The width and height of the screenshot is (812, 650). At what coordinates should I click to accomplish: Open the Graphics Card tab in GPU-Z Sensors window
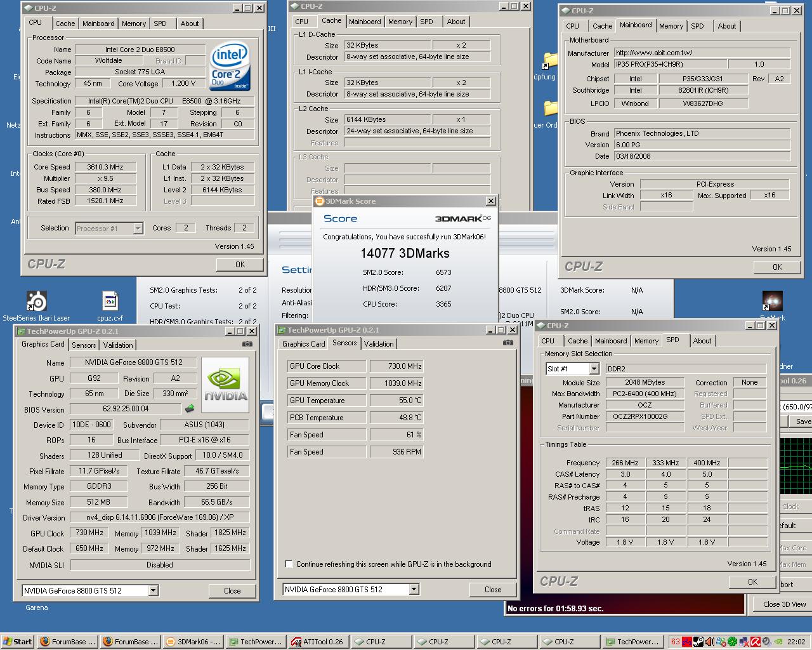tap(303, 344)
